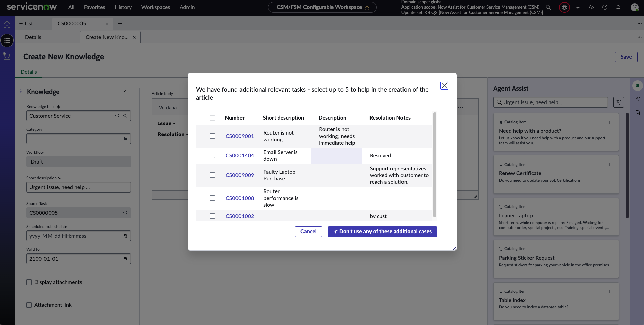Click Source Task info icon
The height and width of the screenshot is (325, 644).
(125, 213)
